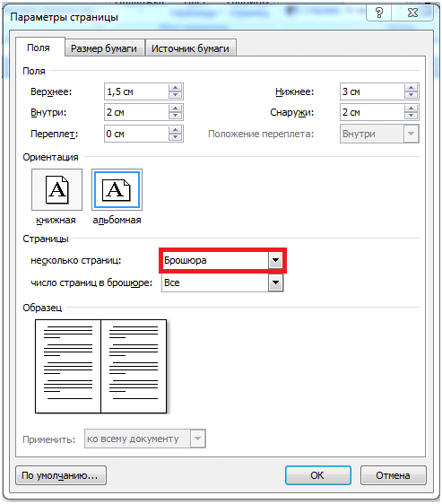Select the Поля tab
Image resolution: width=442 pixels, height=504 pixels.
(x=39, y=48)
